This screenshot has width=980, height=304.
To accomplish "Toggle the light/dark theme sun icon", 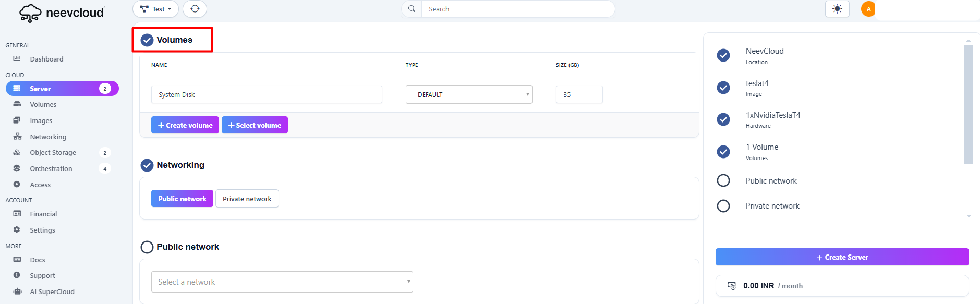I will [837, 9].
